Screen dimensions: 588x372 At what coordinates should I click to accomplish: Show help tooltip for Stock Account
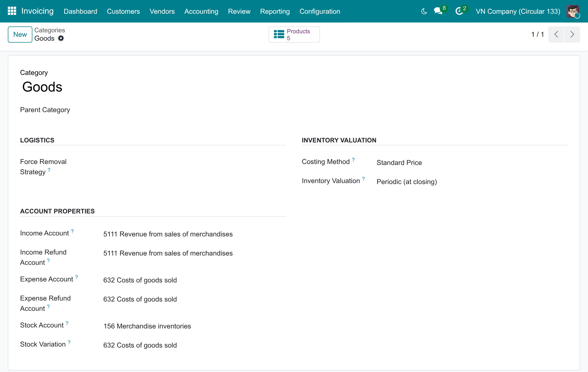tap(67, 323)
